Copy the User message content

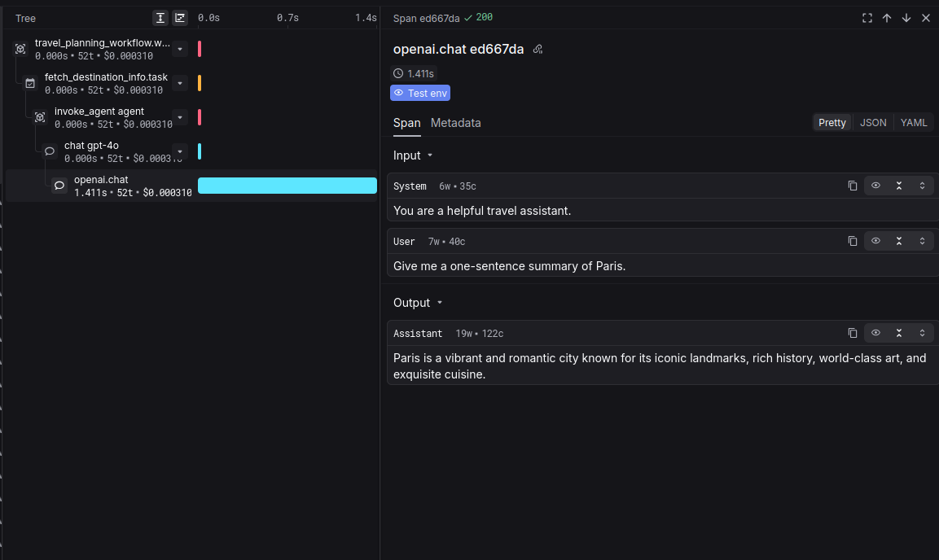(853, 241)
